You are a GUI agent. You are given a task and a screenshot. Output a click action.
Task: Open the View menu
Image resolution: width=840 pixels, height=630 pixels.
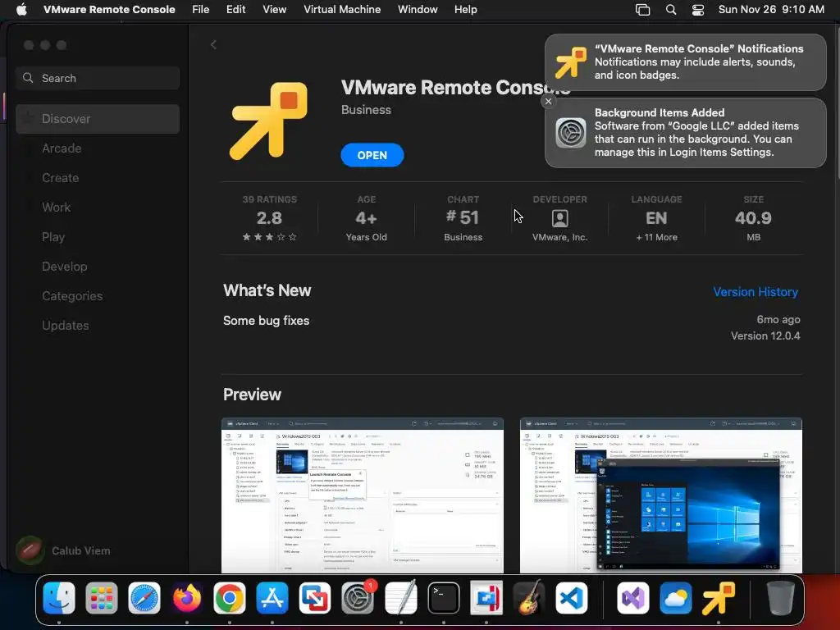tap(274, 9)
